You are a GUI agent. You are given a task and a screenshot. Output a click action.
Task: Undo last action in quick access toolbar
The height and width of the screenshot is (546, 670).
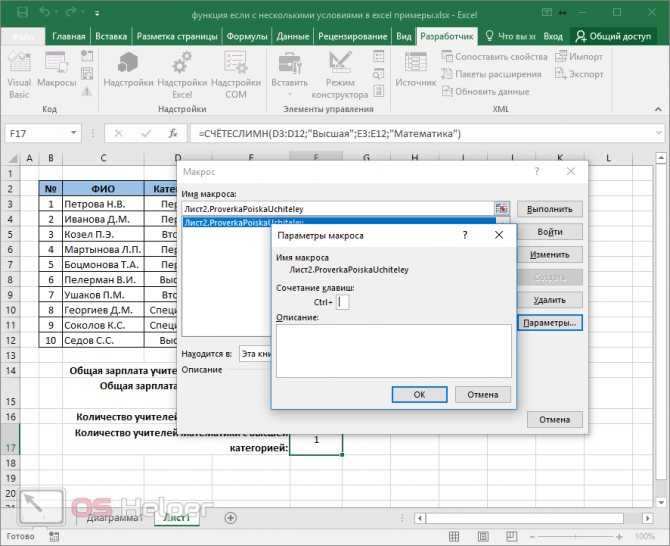click(45, 12)
